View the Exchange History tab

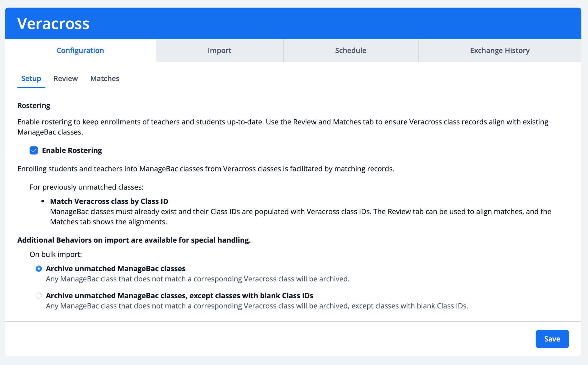point(500,50)
